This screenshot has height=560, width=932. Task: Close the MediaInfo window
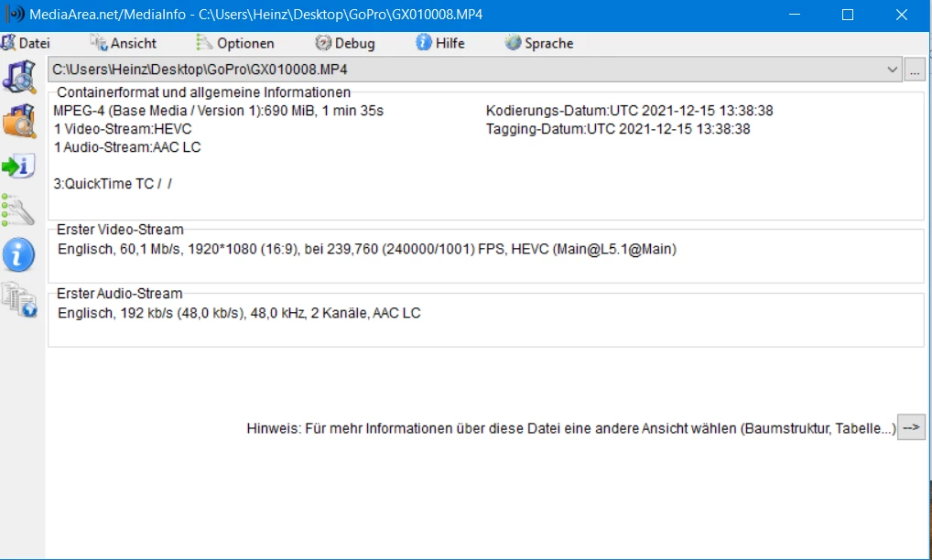pyautogui.click(x=902, y=15)
